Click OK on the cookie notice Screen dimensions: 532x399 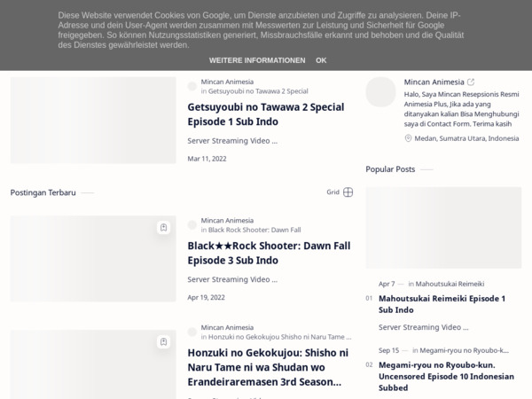[321, 60]
